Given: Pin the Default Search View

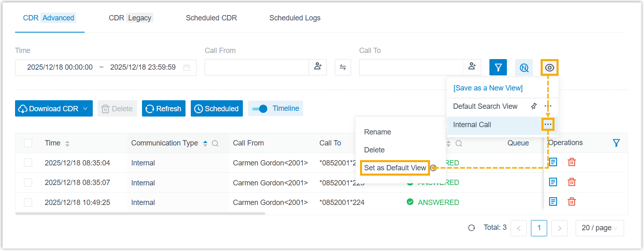Looking at the screenshot, I should 534,106.
